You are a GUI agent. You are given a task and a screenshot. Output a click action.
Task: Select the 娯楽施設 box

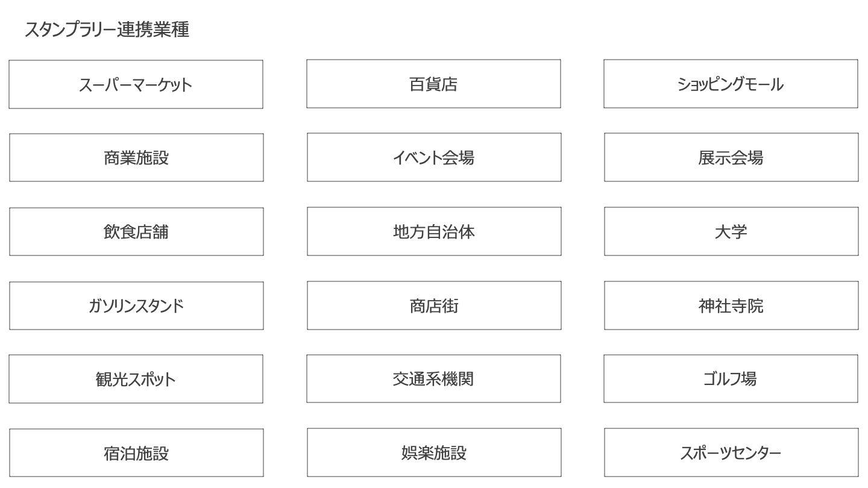tap(434, 453)
